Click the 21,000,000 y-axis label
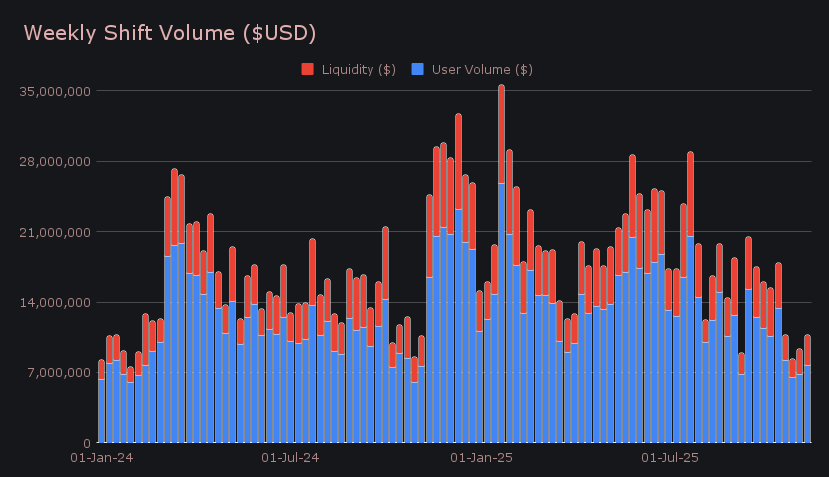This screenshot has height=477, width=829. pos(55,232)
